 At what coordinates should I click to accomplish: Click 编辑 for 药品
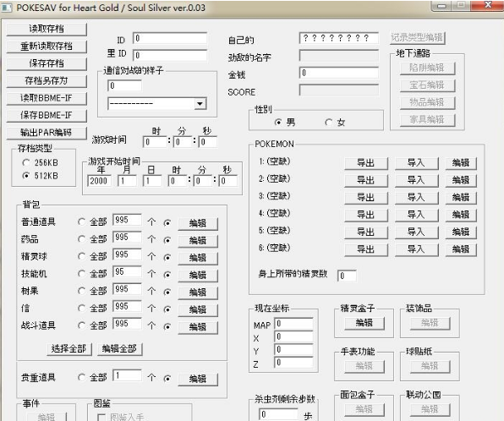click(198, 240)
